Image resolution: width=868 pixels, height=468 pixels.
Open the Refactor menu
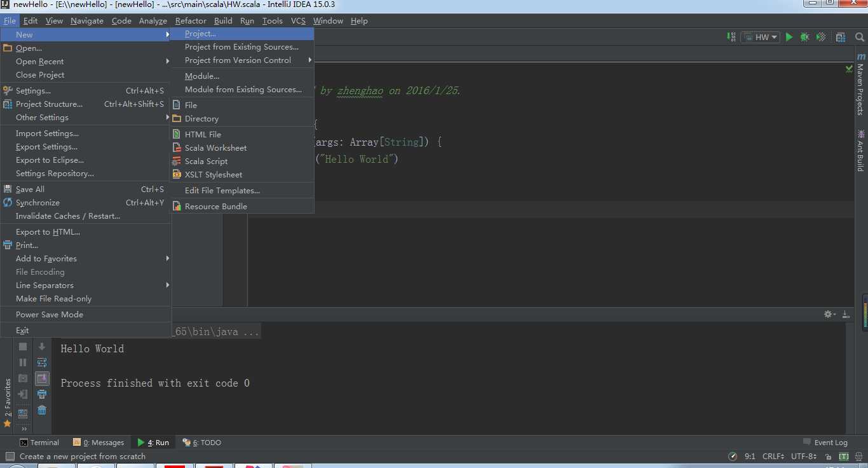pos(191,21)
